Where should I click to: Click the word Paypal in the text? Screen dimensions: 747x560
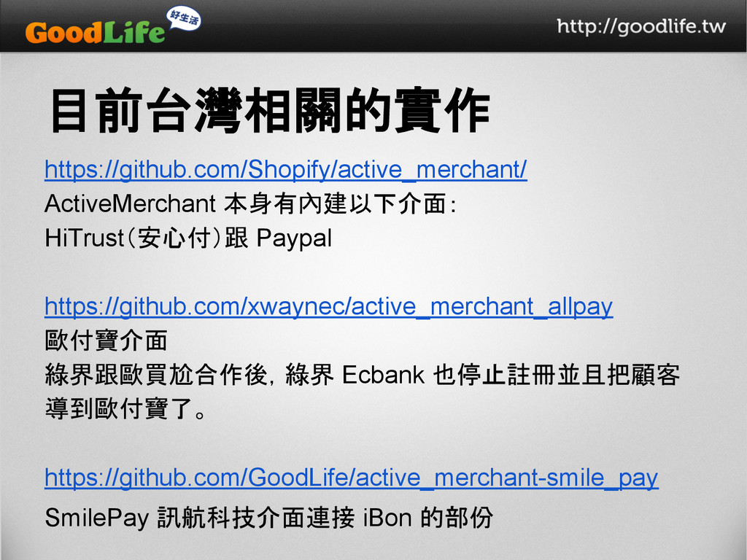(294, 239)
